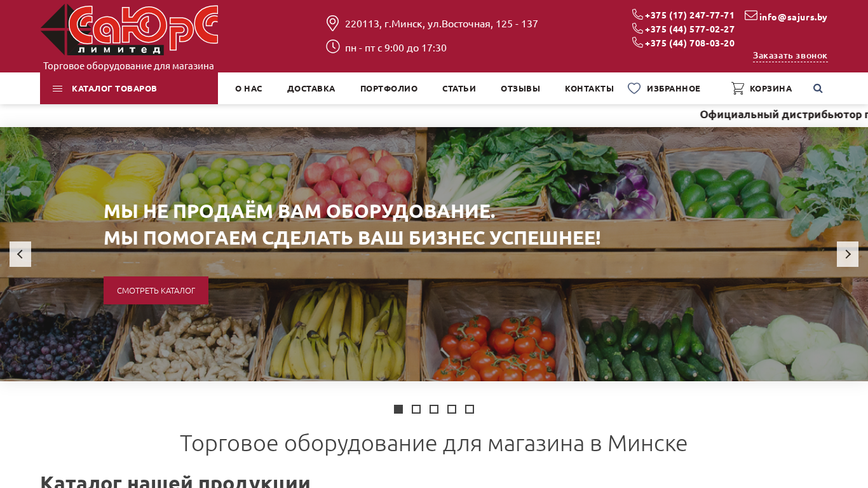Select the second slider dot indicator
Image resolution: width=868 pixels, height=488 pixels.
pos(416,409)
